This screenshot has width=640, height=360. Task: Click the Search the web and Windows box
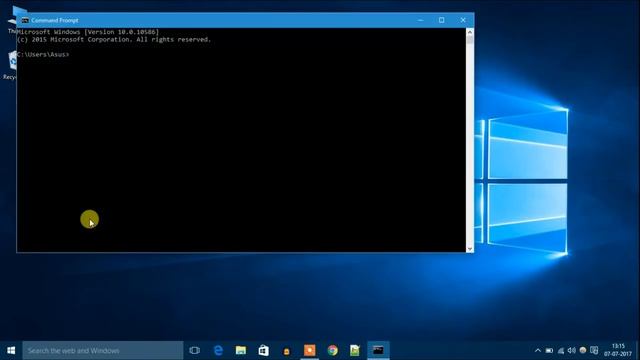tap(102, 350)
